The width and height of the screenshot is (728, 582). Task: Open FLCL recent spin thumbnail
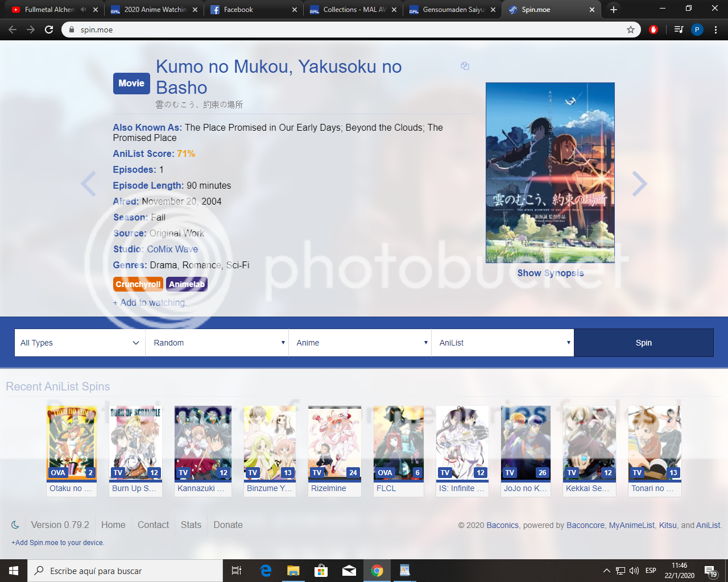pyautogui.click(x=399, y=451)
